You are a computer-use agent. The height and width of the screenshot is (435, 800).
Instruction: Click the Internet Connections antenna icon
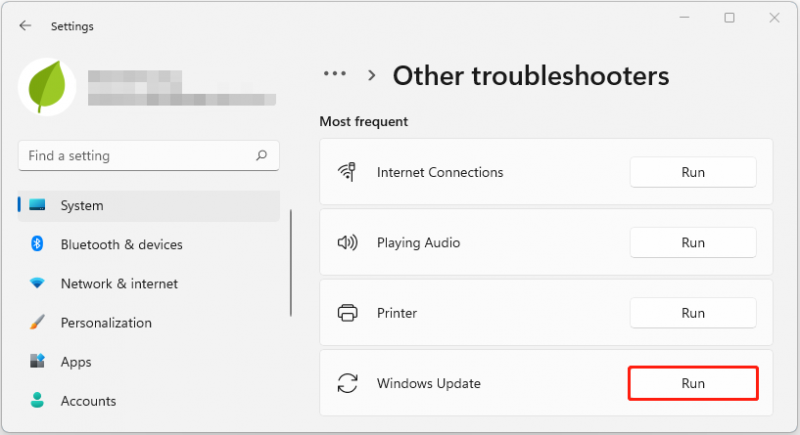pyautogui.click(x=347, y=172)
